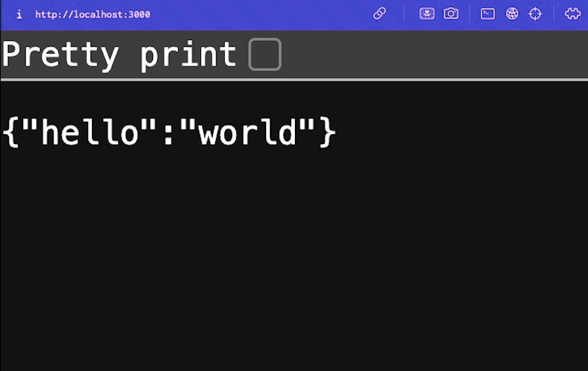Screen dimensions: 588x371
Task: Focus the localhost:3000 address field
Action: [x=93, y=14]
